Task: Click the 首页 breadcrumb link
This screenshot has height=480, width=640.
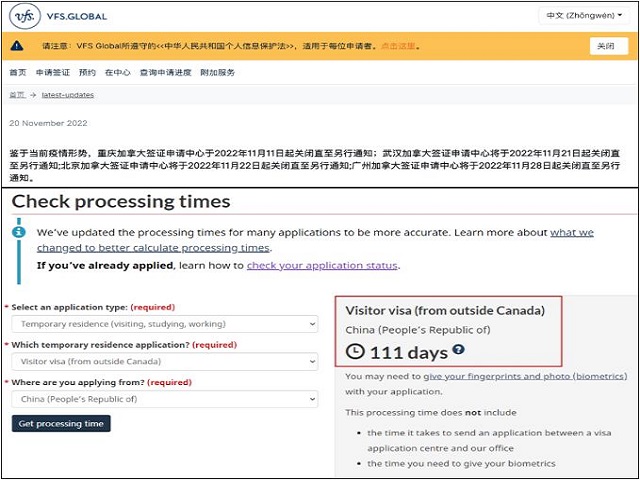Action: coord(18,95)
